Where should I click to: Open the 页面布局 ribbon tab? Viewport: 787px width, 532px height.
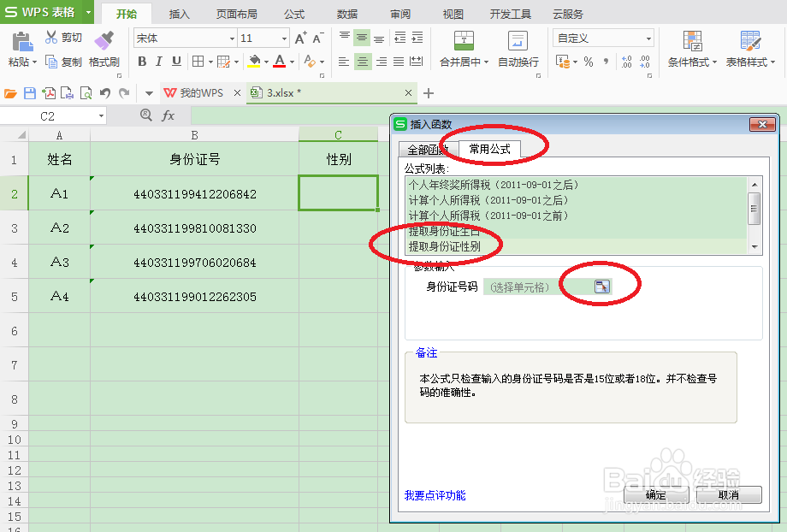tap(236, 14)
